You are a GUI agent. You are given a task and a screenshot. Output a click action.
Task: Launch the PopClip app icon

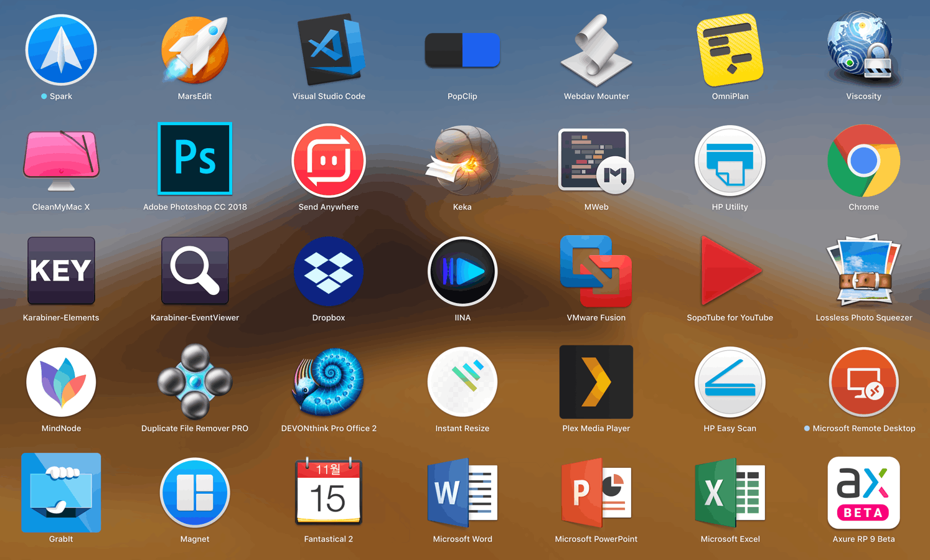click(x=463, y=50)
